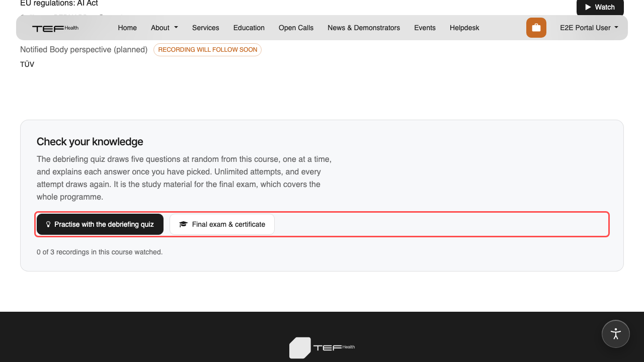
Task: Open the Services menu item
Action: point(206,28)
